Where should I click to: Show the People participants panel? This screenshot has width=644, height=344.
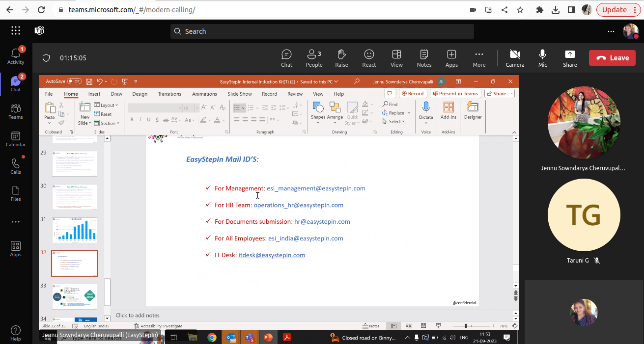tap(314, 58)
